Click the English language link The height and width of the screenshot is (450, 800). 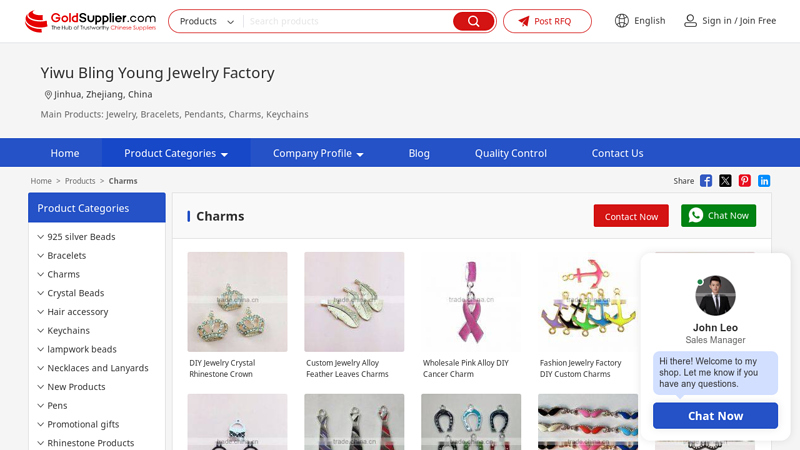(649, 20)
